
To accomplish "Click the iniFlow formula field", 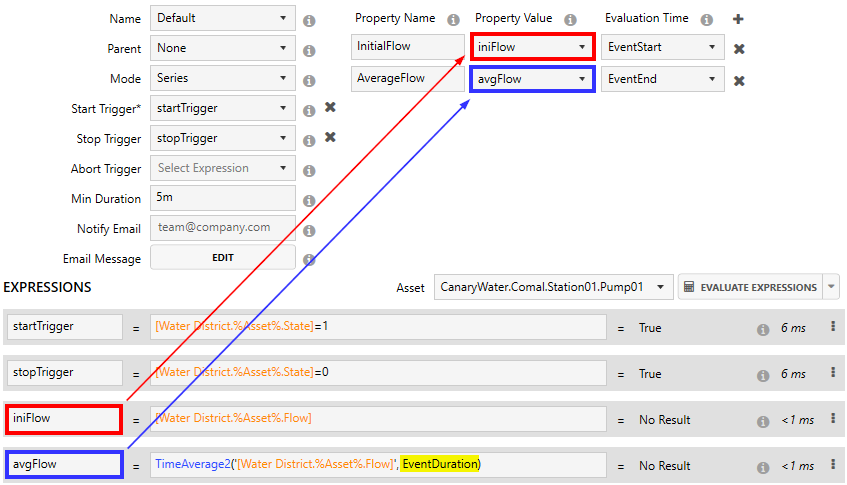I will (x=378, y=419).
